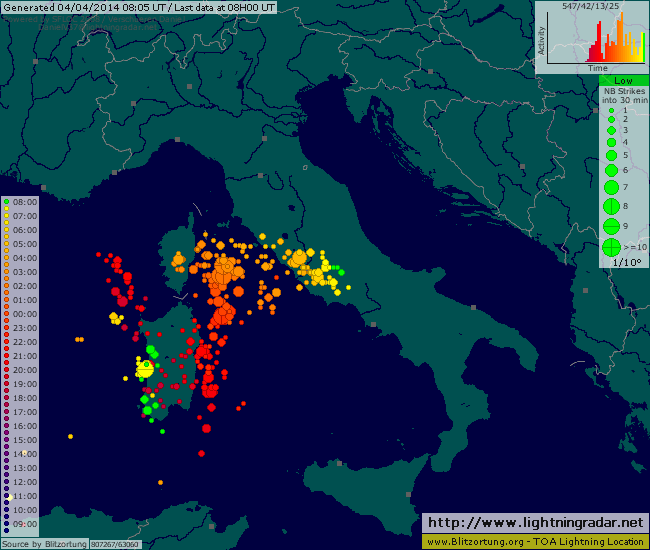Click the Generated 04/04/2014 08:05 UT header text
Screen dimensions: 650x550
(x=85, y=7)
